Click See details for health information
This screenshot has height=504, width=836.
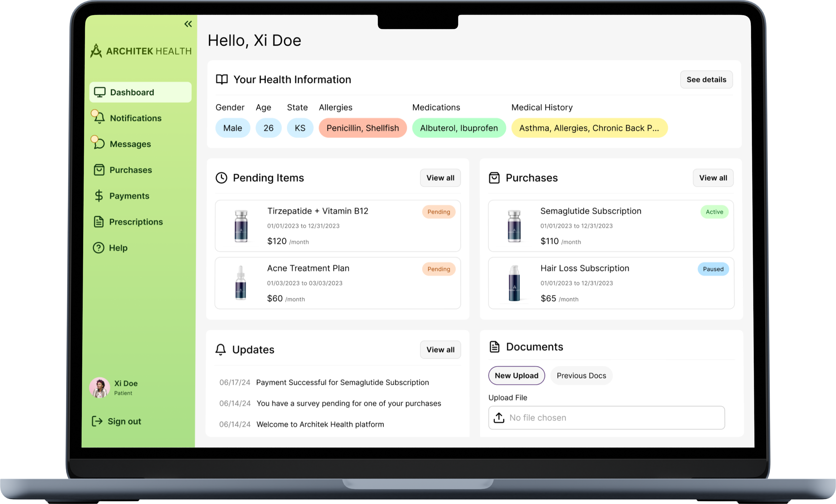[706, 79]
